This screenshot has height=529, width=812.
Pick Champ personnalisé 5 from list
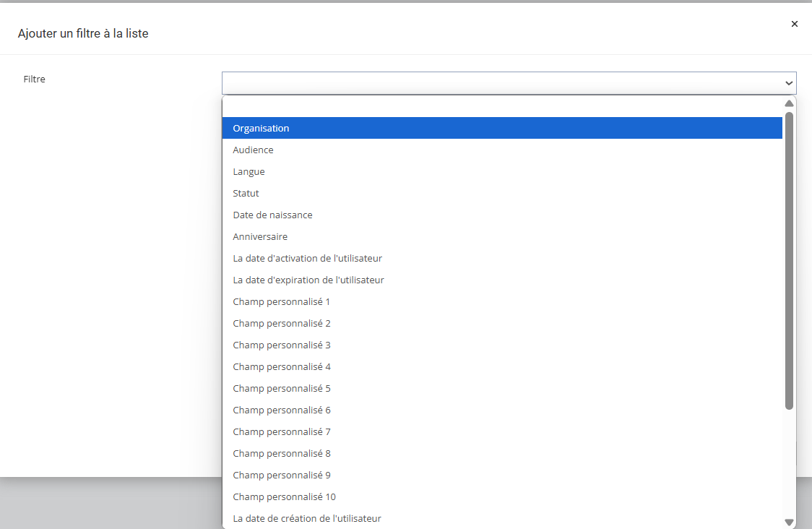click(x=281, y=388)
